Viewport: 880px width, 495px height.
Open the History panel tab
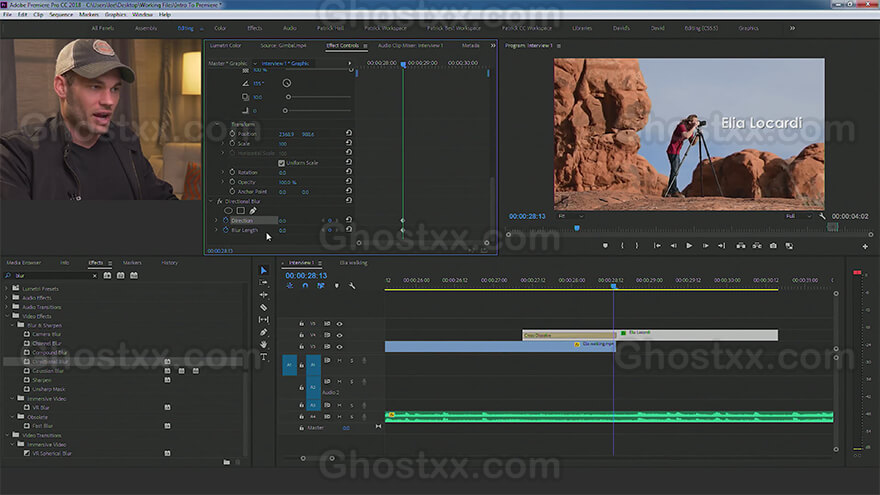[x=169, y=263]
